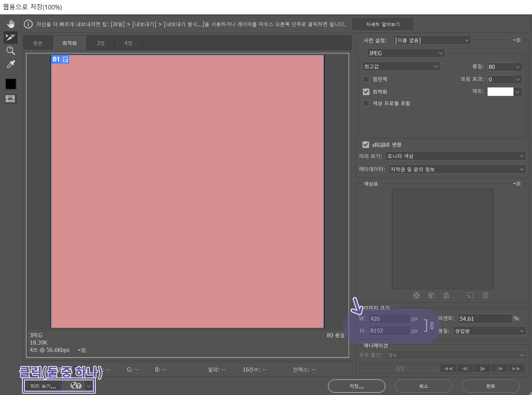Click the pink image preview
This screenshot has width=532, height=395.
pos(187,191)
